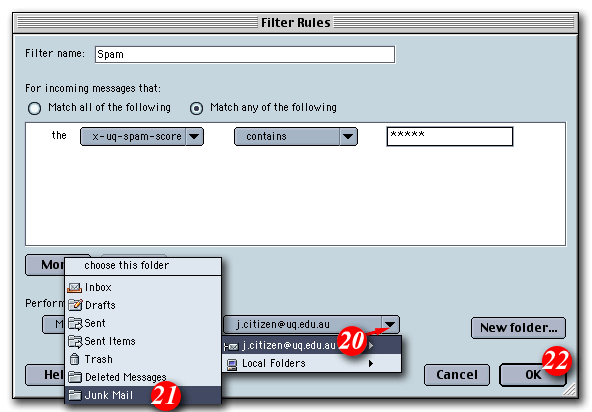This screenshot has width=592, height=412.
Task: Click the Cancel button
Action: pos(457,375)
